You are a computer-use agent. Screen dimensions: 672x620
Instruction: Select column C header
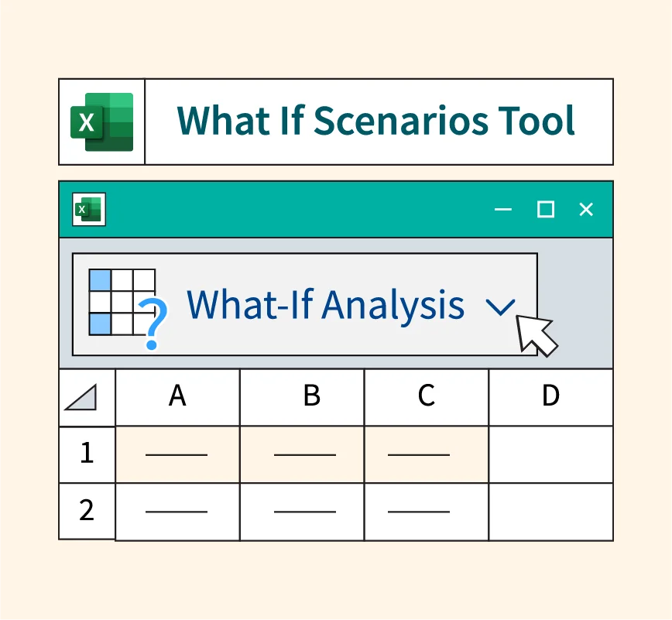(x=426, y=396)
